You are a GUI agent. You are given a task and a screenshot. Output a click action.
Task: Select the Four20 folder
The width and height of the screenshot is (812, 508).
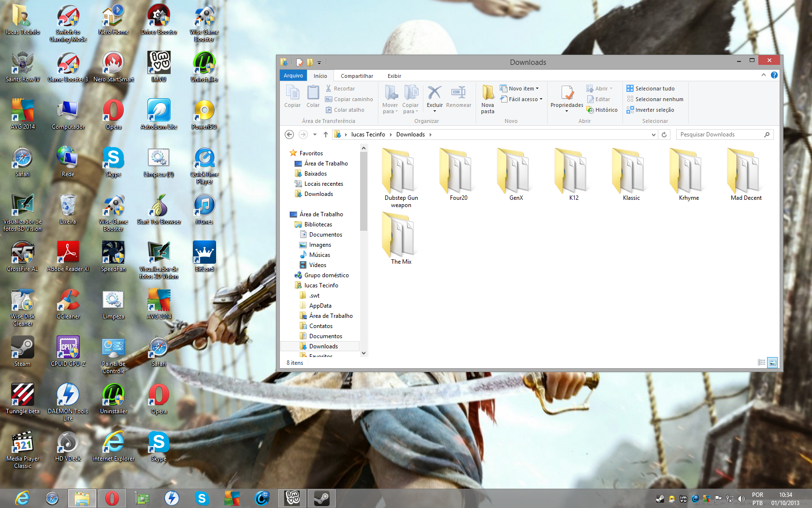coord(459,174)
